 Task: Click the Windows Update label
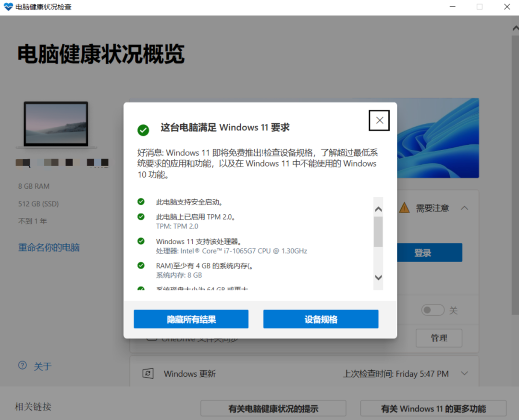(x=190, y=374)
